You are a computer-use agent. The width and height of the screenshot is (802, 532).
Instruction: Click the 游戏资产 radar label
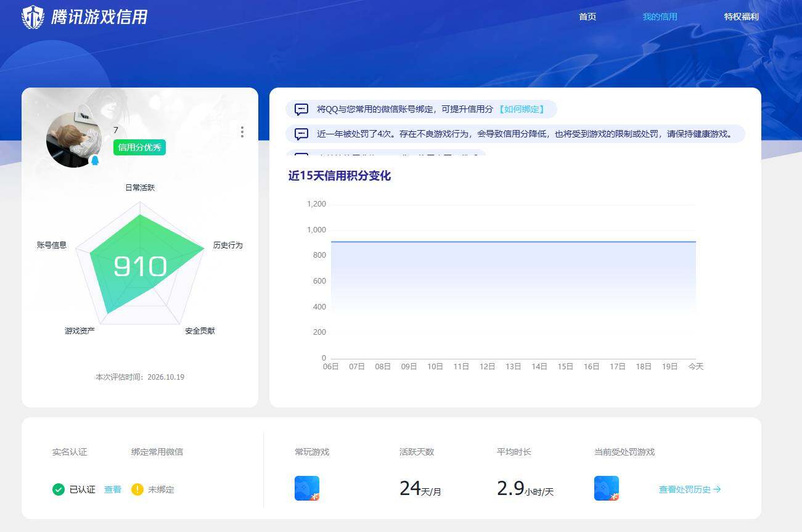click(80, 331)
